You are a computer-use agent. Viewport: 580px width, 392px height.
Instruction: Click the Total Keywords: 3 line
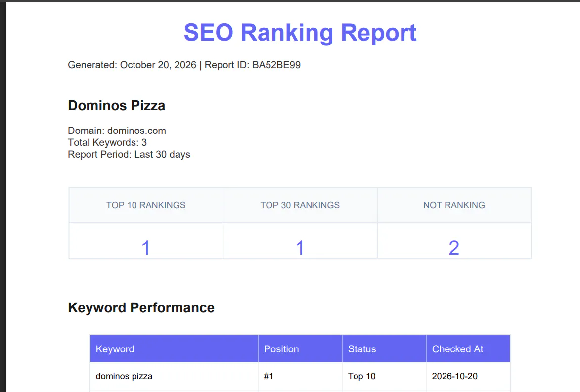click(107, 142)
